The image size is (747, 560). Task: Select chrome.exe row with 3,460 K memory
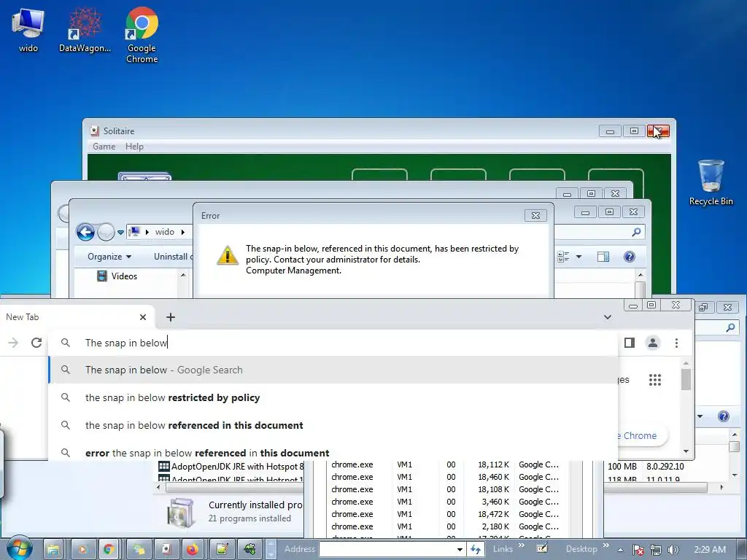(445, 502)
